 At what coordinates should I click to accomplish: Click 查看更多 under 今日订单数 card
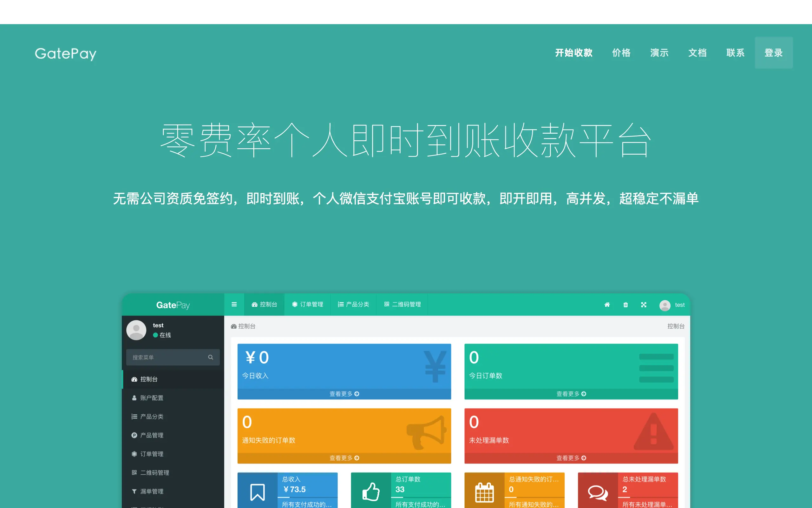pyautogui.click(x=571, y=394)
